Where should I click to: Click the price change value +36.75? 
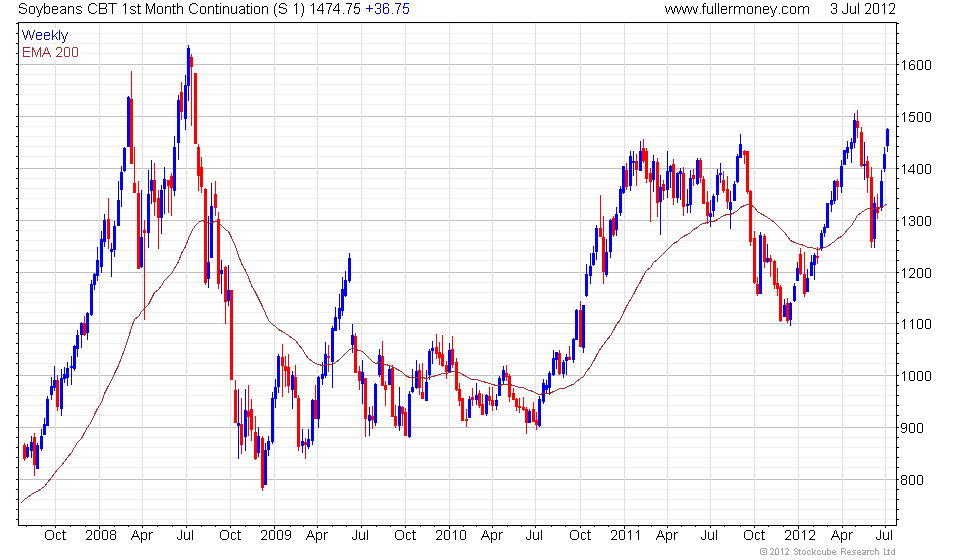pyautogui.click(x=388, y=9)
